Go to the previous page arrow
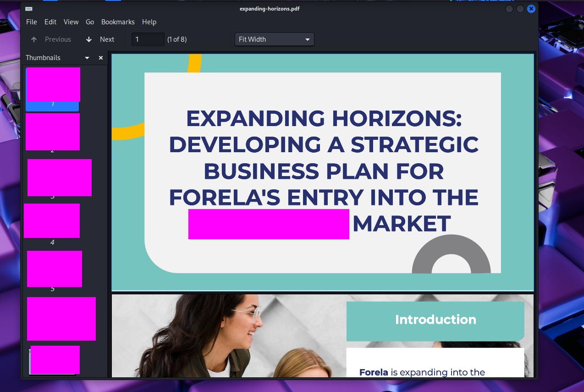 pos(34,39)
